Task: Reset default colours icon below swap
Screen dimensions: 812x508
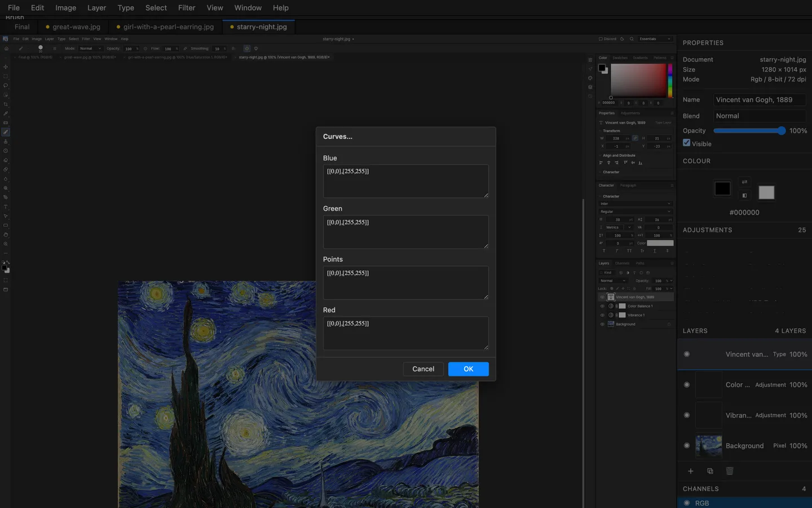Action: click(744, 195)
